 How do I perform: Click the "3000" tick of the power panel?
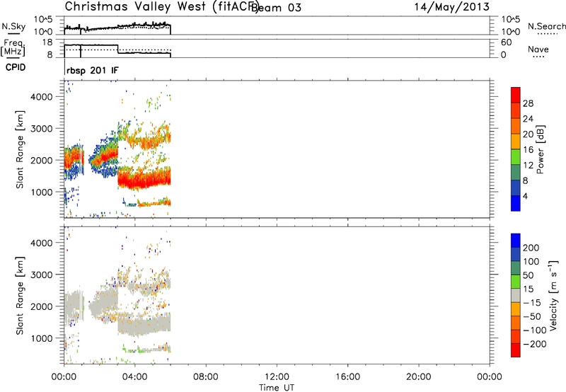(41, 129)
